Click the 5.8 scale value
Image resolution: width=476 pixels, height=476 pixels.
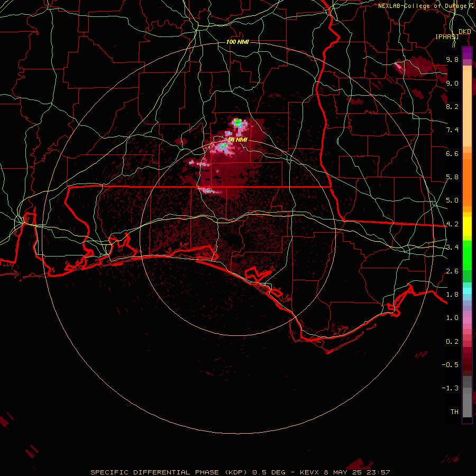pos(452,177)
